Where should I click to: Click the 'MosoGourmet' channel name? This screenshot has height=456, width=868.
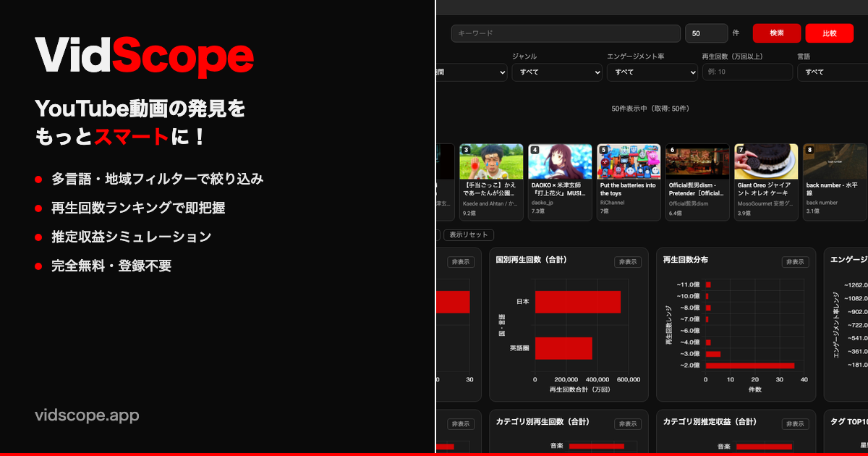coord(764,203)
